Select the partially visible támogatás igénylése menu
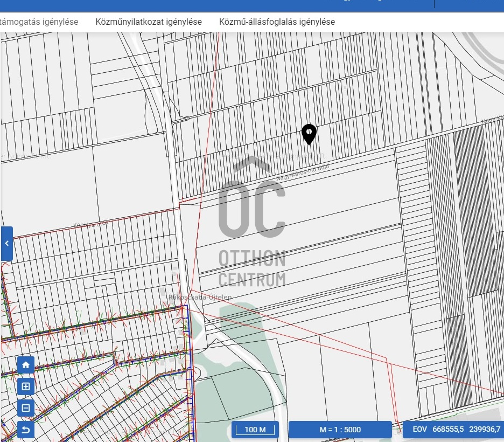504x442 pixels. pos(39,22)
